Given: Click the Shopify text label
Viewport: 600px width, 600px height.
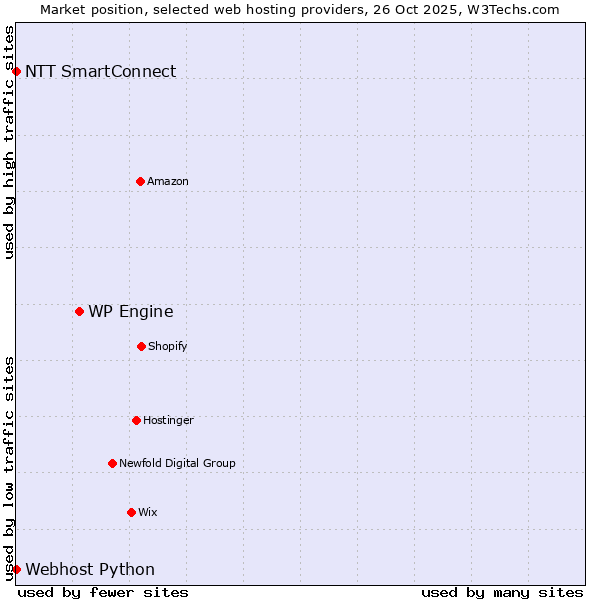Looking at the screenshot, I should [x=168, y=346].
